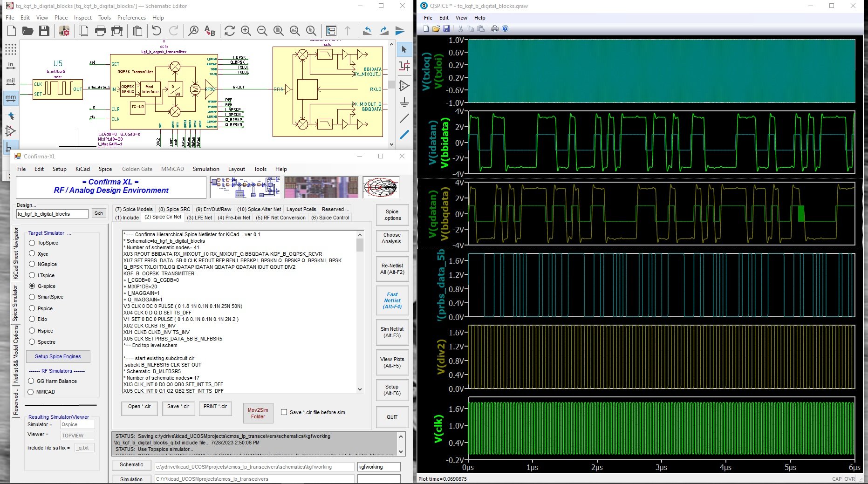Open the Simulation menu in Confirma-XL
The height and width of the screenshot is (484, 868).
pos(206,169)
